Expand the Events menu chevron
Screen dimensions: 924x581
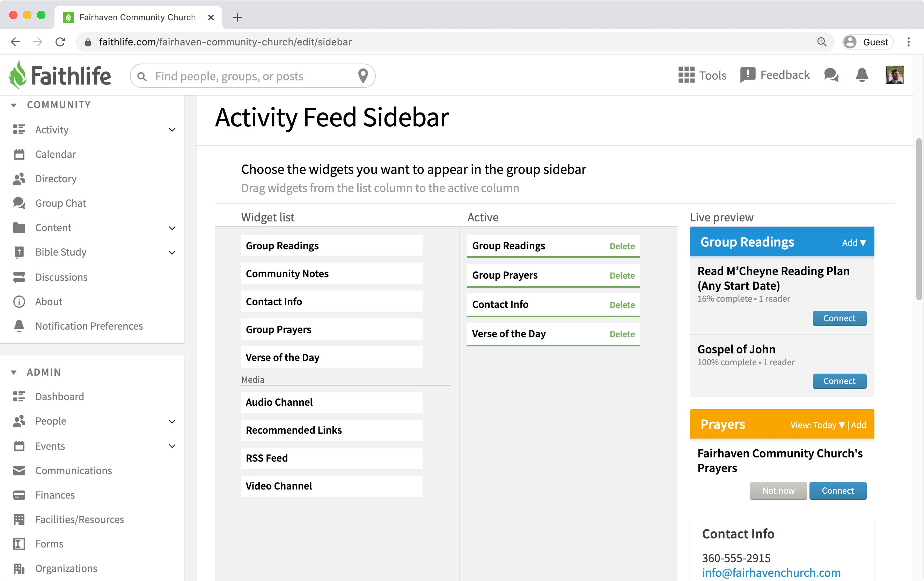172,446
